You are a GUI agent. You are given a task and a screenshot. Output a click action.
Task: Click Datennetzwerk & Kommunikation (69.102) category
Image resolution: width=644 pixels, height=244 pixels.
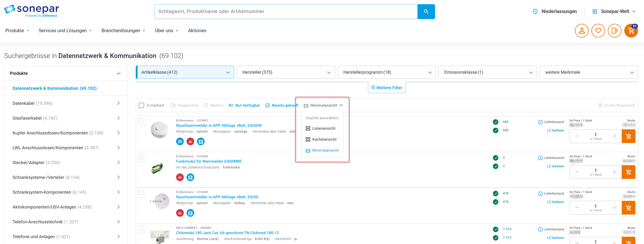point(54,88)
